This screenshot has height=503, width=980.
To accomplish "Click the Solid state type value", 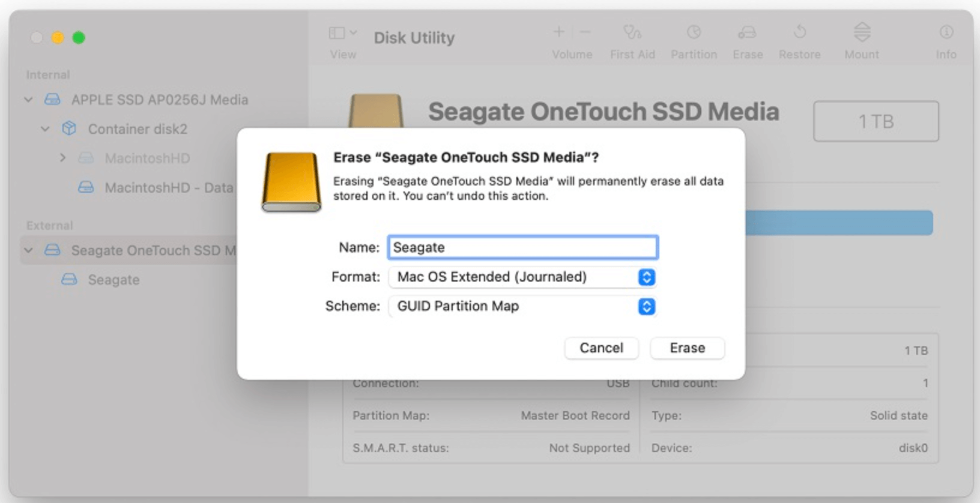I will [899, 415].
